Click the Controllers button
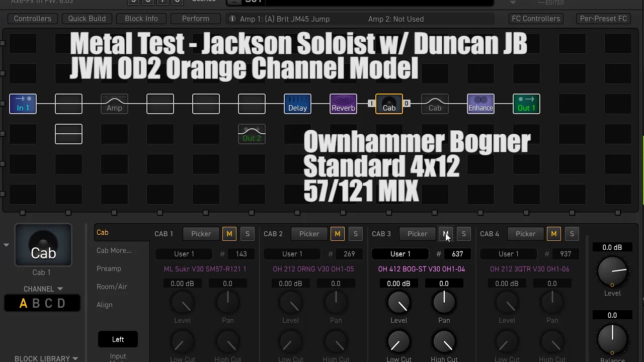The image size is (644, 362). [33, 19]
